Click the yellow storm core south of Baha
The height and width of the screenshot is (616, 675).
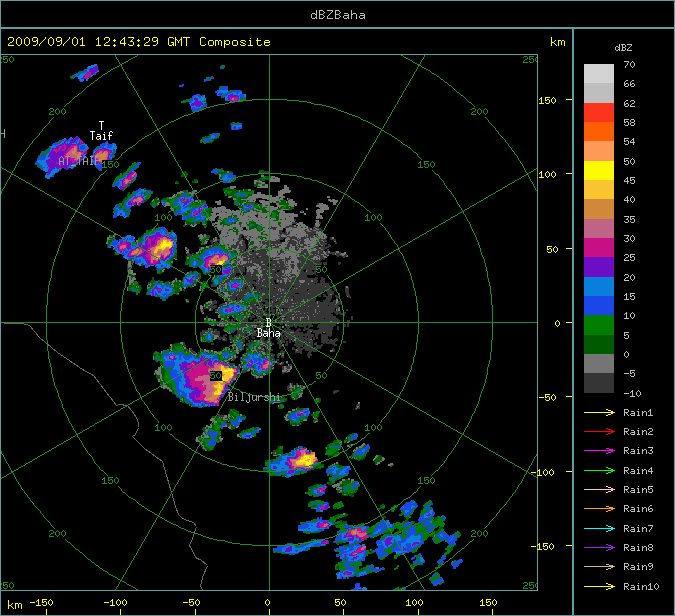click(303, 460)
